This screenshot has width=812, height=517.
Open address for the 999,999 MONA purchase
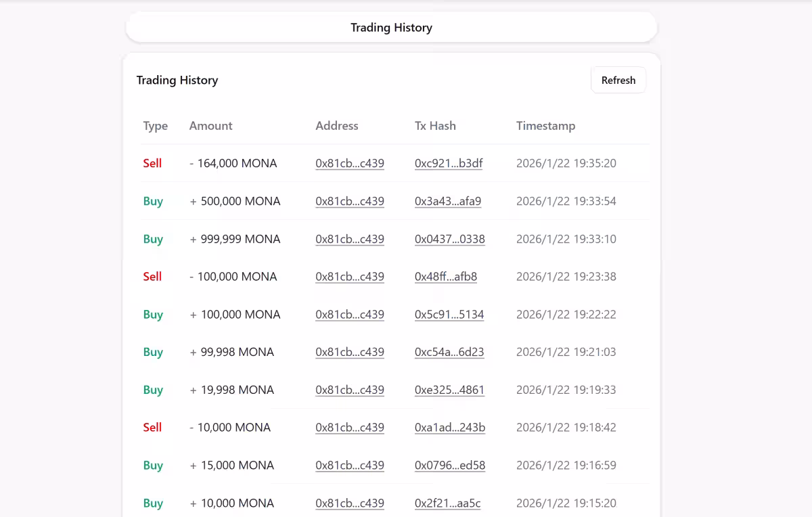[349, 239]
